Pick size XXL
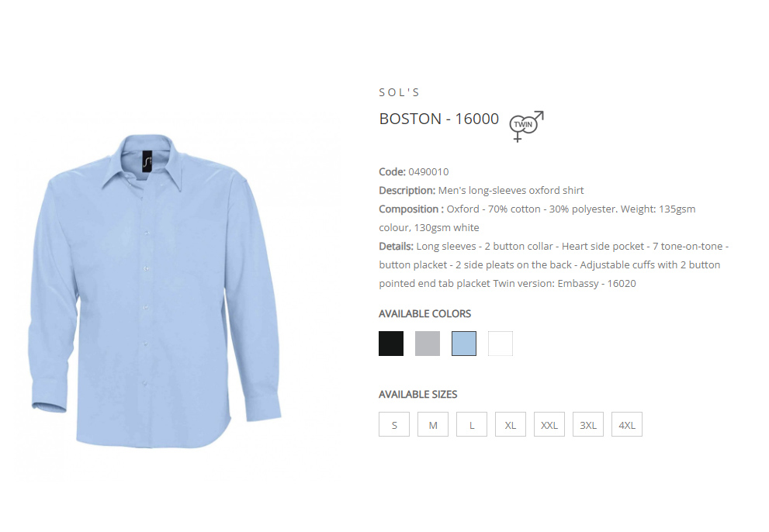 [x=549, y=425]
